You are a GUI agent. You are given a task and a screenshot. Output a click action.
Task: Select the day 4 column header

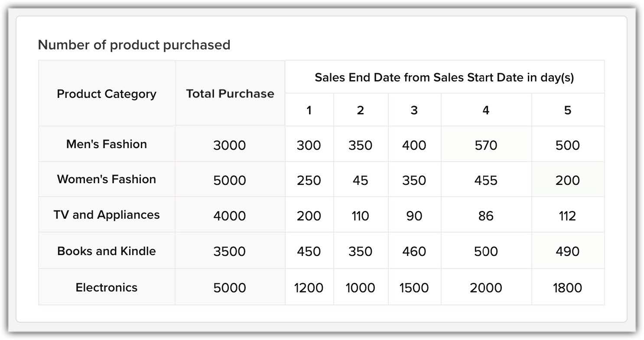(486, 110)
